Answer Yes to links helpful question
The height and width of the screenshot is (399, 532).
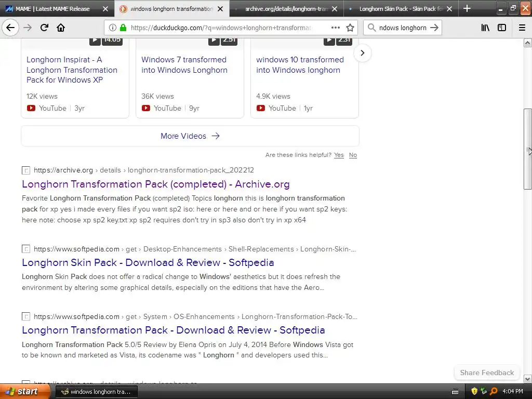coord(339,155)
